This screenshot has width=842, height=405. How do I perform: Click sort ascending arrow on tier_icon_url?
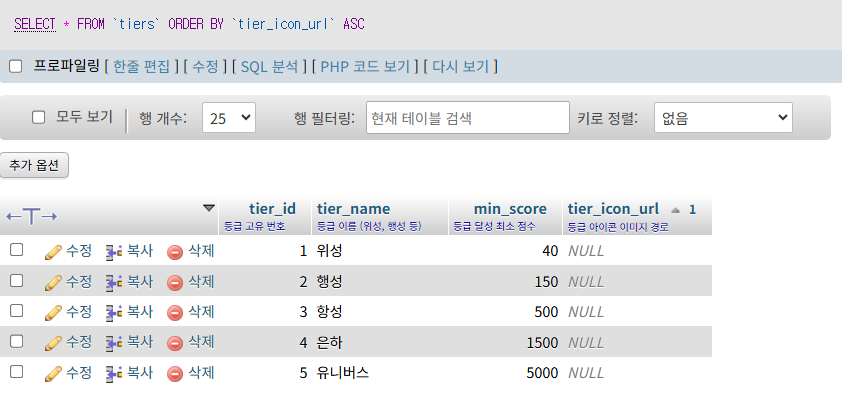[675, 210]
